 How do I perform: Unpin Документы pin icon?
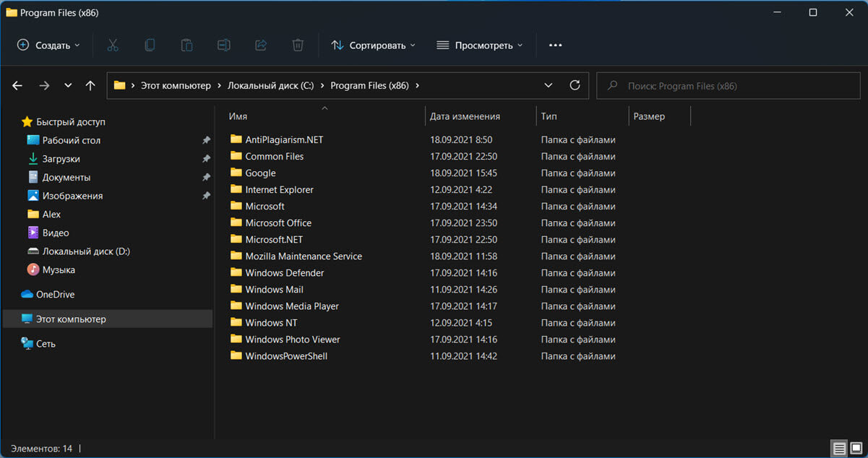coord(206,177)
